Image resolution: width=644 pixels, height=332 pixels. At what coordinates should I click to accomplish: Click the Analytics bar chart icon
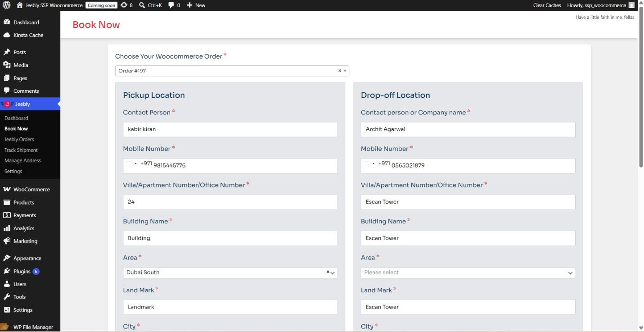(7, 228)
